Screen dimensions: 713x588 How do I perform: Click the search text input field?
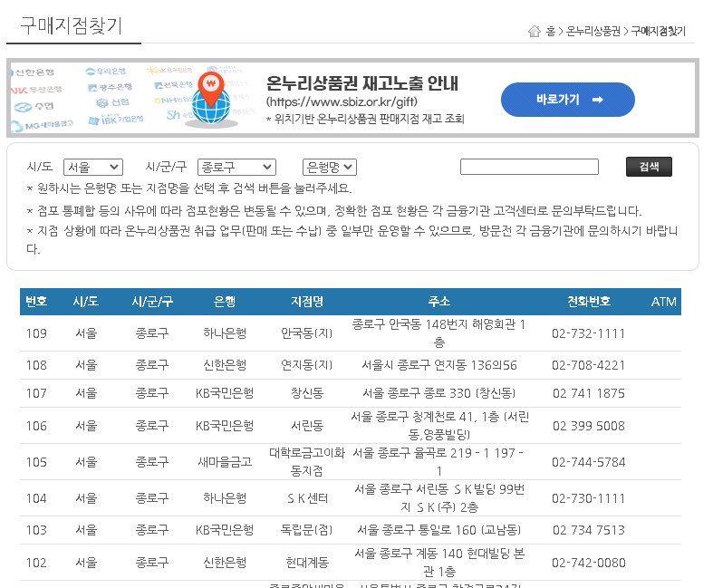[529, 167]
